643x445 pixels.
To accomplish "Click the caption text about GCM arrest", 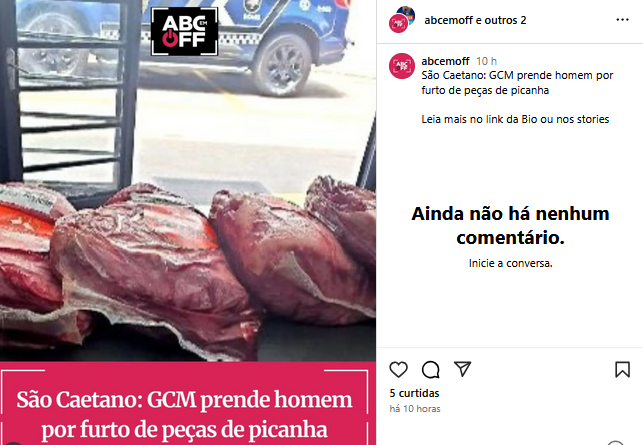I will (517, 83).
